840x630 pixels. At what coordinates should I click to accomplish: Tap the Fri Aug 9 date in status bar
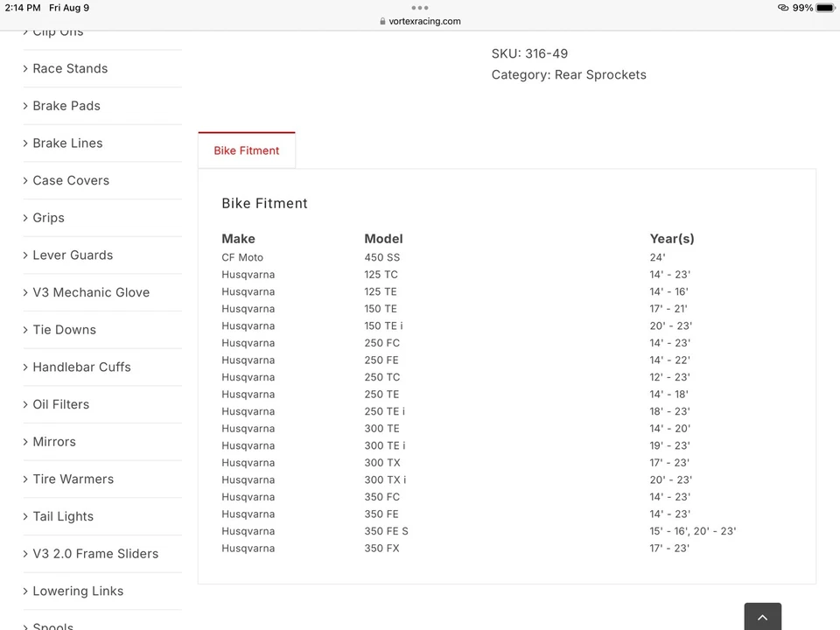[69, 8]
